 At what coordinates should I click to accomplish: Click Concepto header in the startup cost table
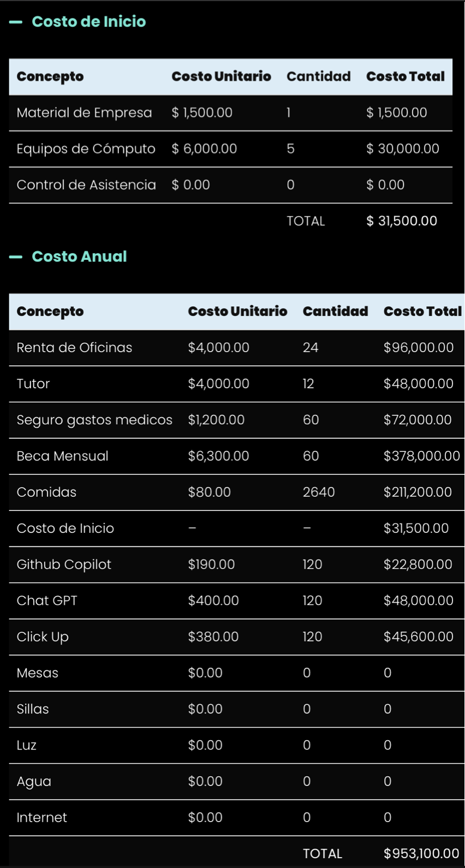(x=50, y=76)
